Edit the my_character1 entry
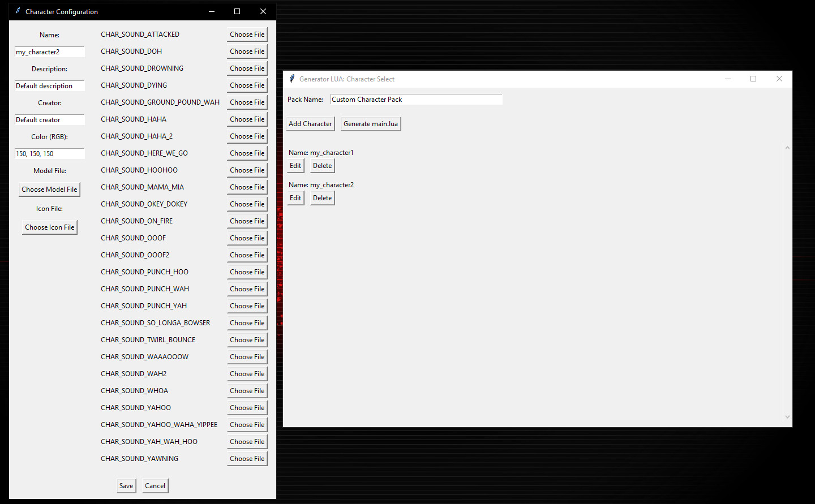The image size is (815, 504). tap(295, 166)
